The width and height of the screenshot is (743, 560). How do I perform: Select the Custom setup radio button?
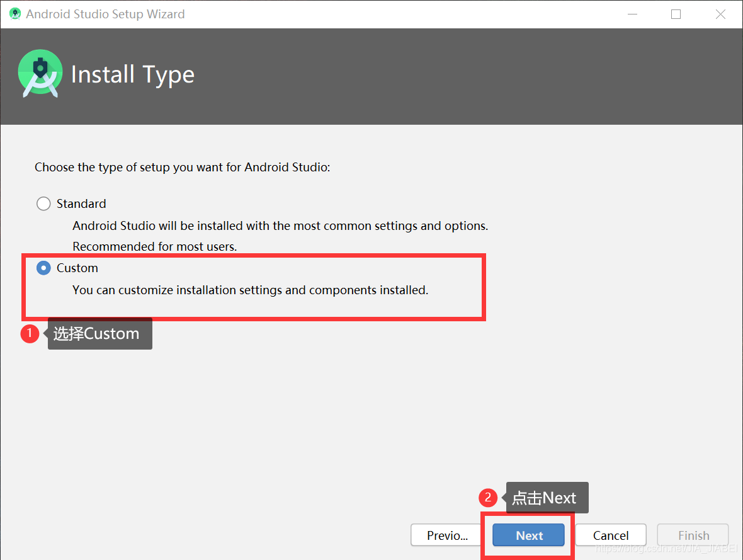coord(43,268)
